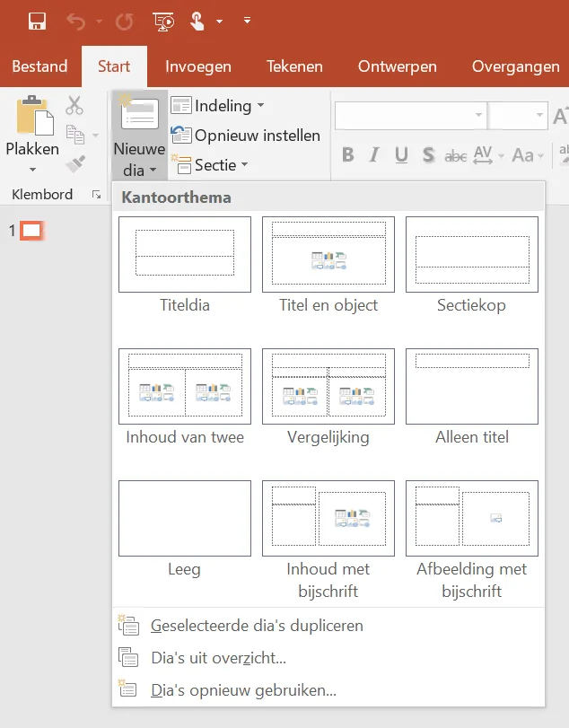Viewport: 569px width, 728px height.
Task: Open the Sectie dropdown
Action: [210, 165]
